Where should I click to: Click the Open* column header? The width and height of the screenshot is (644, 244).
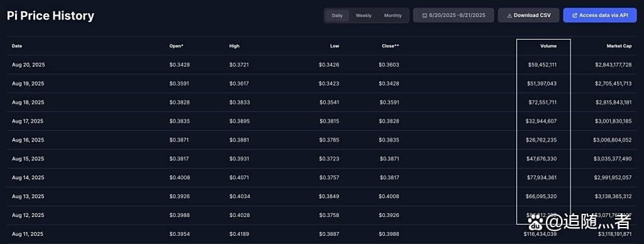click(176, 46)
